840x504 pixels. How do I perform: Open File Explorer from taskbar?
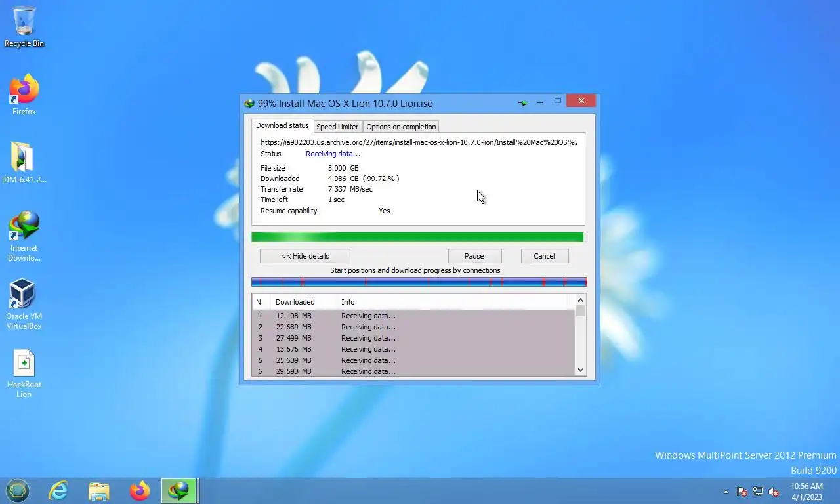tap(99, 490)
